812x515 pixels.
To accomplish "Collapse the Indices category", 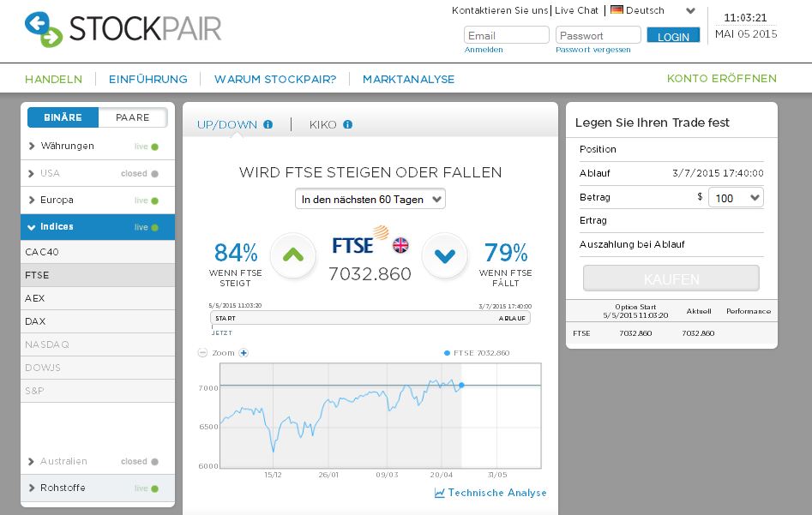I will click(98, 227).
